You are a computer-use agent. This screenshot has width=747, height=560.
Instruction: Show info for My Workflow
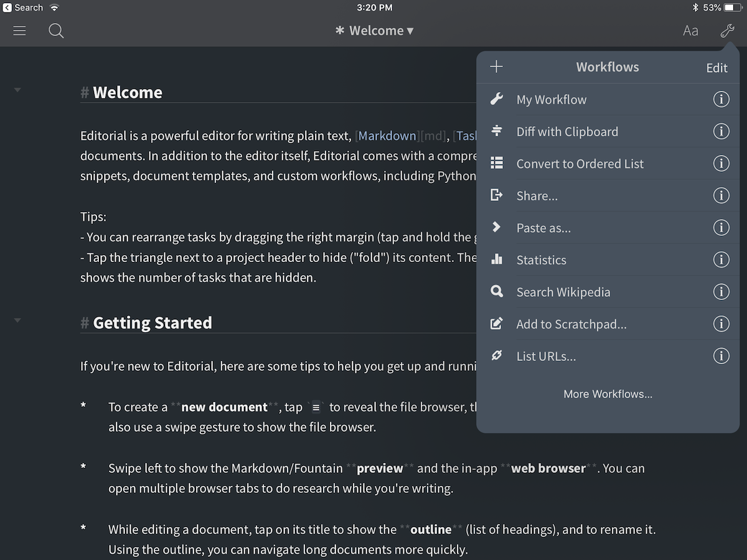721,100
